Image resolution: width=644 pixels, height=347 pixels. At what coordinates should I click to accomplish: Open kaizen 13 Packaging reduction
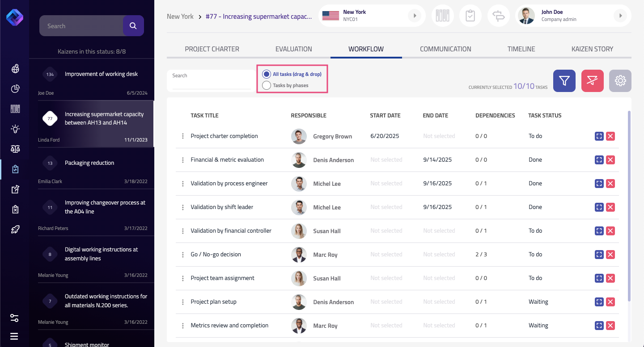pos(92,168)
